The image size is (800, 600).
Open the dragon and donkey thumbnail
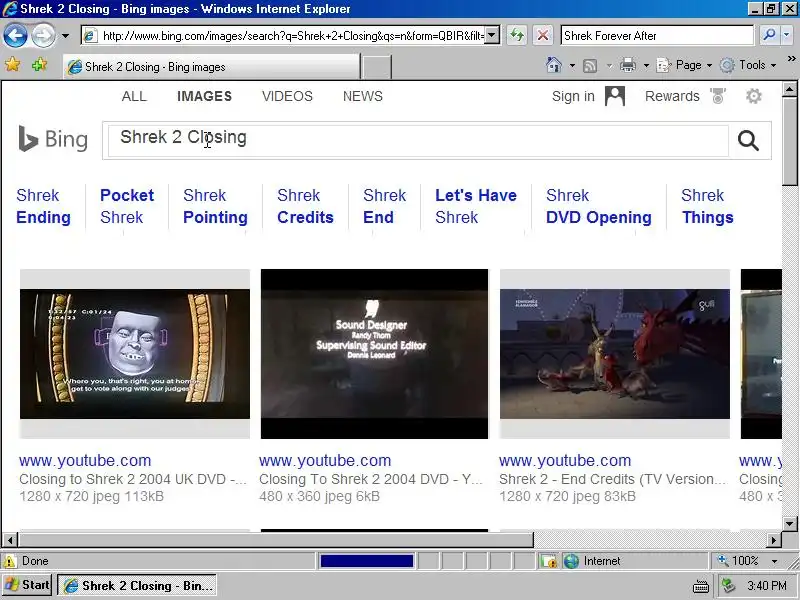click(615, 354)
